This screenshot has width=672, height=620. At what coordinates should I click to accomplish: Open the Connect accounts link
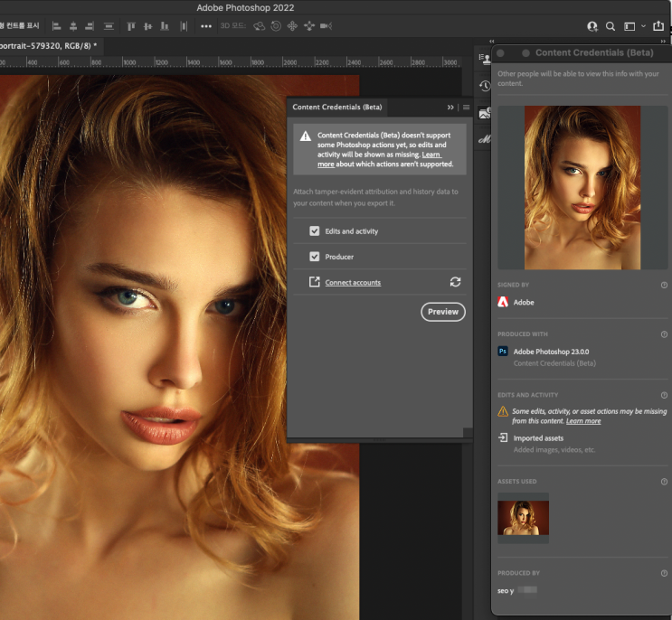[x=353, y=283]
